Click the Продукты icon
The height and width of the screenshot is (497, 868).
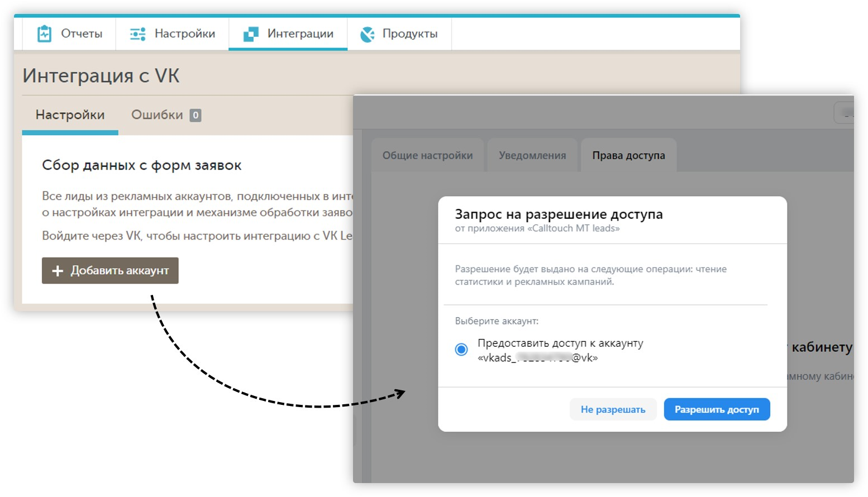click(x=368, y=34)
